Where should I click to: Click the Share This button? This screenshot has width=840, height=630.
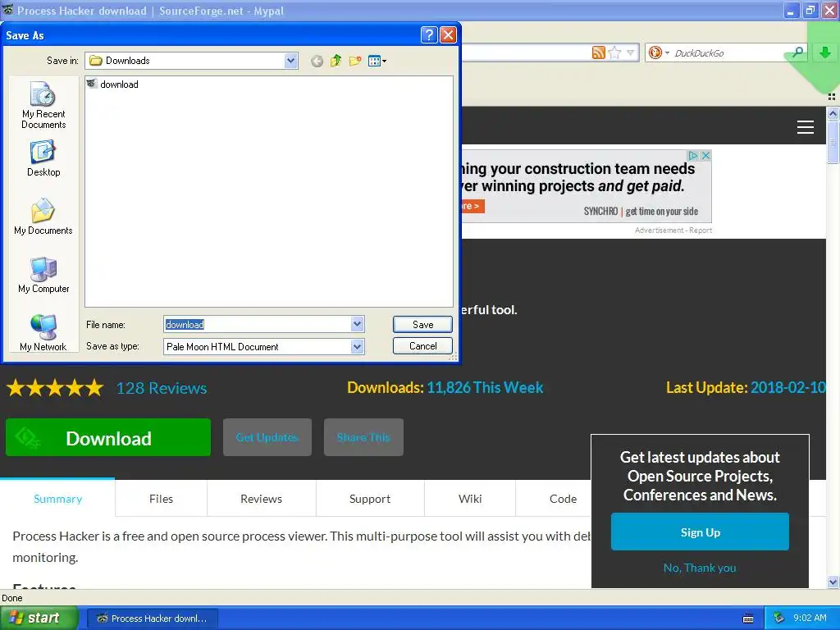coord(363,437)
